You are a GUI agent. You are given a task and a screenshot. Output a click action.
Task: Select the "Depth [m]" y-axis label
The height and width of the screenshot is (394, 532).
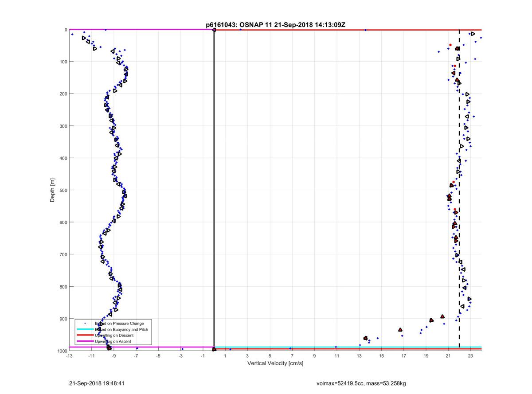(x=52, y=190)
